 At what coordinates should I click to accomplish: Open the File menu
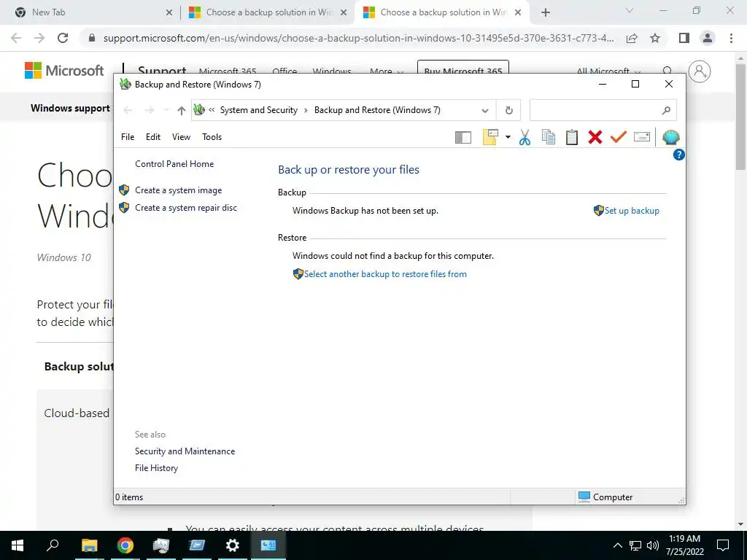click(x=128, y=137)
